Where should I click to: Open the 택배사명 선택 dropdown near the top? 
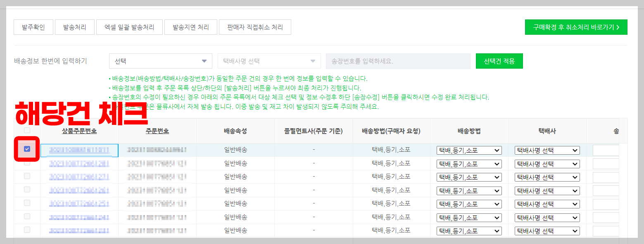(x=269, y=60)
